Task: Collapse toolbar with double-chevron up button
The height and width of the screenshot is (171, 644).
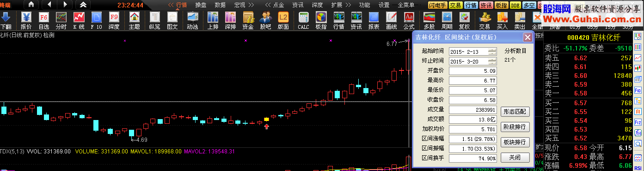Action: [x=83, y=5]
